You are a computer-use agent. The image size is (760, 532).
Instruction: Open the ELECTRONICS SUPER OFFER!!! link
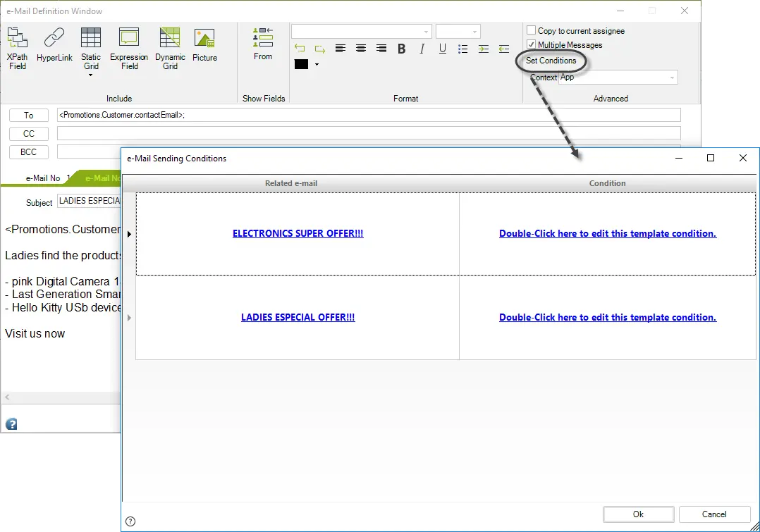point(298,233)
